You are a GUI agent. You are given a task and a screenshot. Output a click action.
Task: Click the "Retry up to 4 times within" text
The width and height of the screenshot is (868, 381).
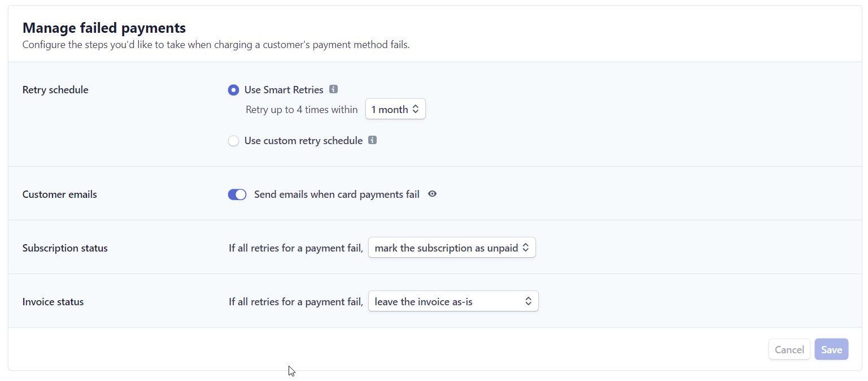click(302, 109)
